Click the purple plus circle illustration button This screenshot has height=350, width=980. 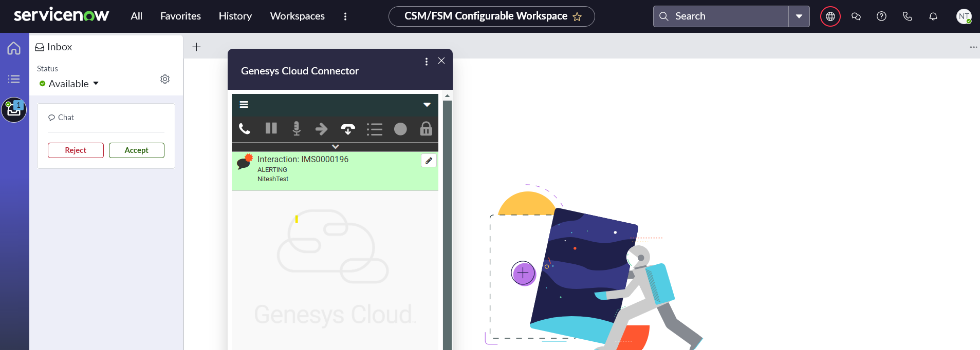[x=523, y=273]
